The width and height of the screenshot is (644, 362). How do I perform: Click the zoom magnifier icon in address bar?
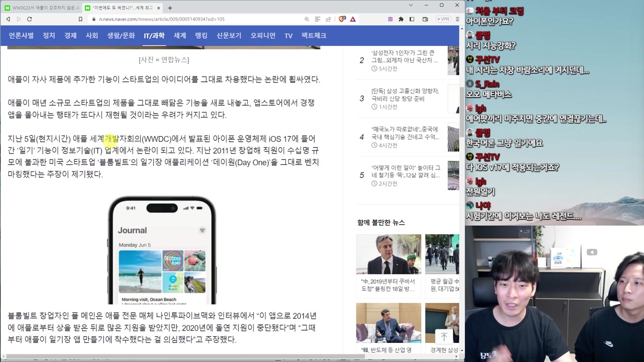coord(307,19)
